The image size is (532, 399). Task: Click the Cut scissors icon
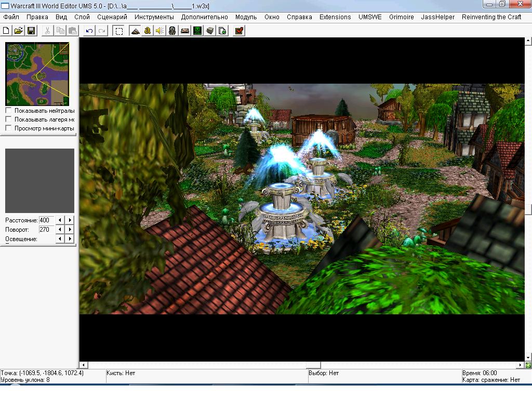coord(47,31)
